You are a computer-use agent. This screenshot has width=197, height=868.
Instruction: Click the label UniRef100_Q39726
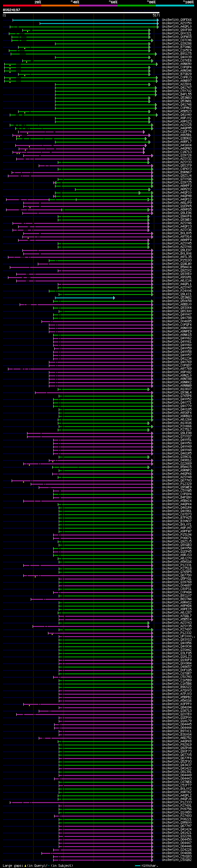point(177,155)
